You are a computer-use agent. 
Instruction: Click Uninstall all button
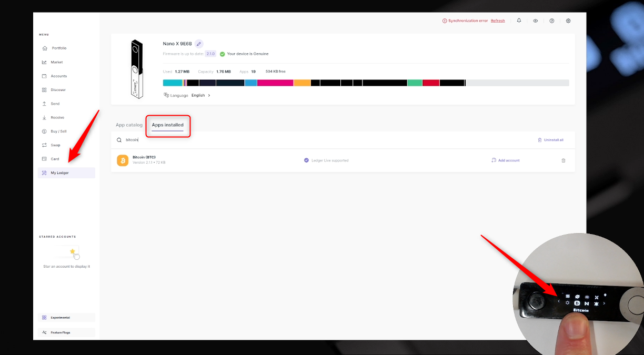[550, 140]
